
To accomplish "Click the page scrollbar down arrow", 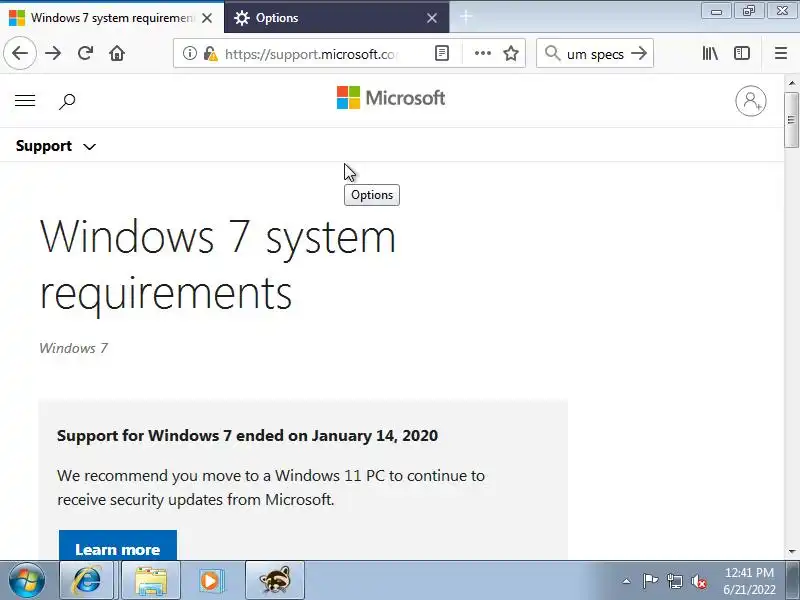I will 792,552.
